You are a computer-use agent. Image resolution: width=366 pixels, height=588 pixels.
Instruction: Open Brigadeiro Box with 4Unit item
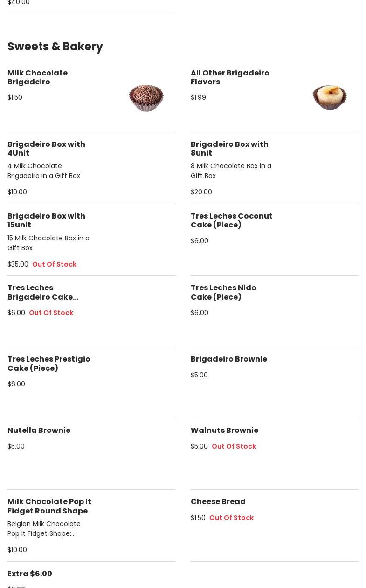pos(46,149)
